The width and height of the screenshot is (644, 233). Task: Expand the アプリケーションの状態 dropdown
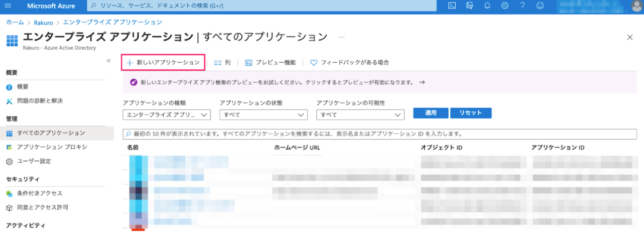pyautogui.click(x=264, y=115)
